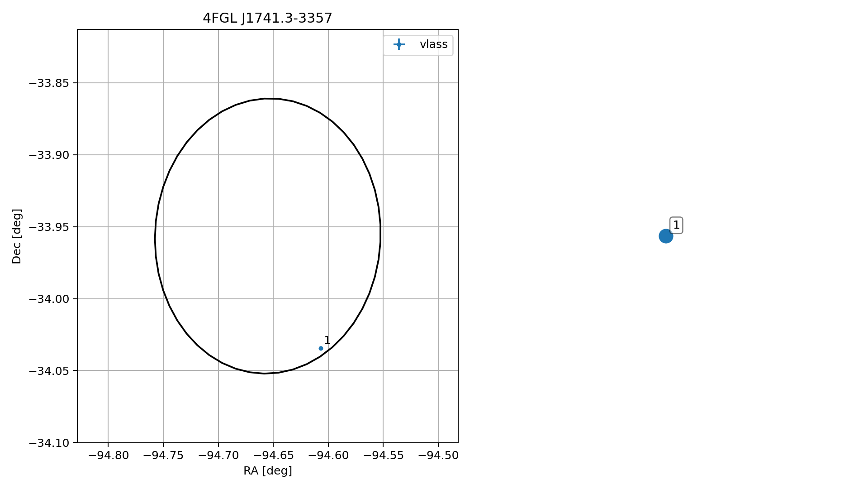Click the large blue source marker on right
The image size is (868, 489).
[665, 236]
